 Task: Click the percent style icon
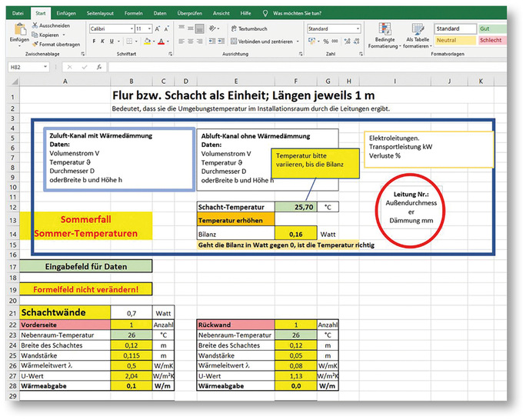(x=326, y=41)
